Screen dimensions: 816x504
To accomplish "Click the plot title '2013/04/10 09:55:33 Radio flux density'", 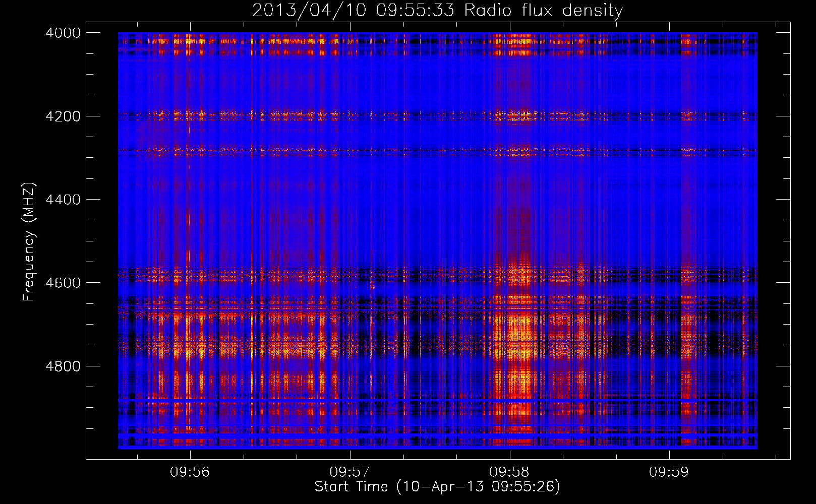I will (437, 10).
